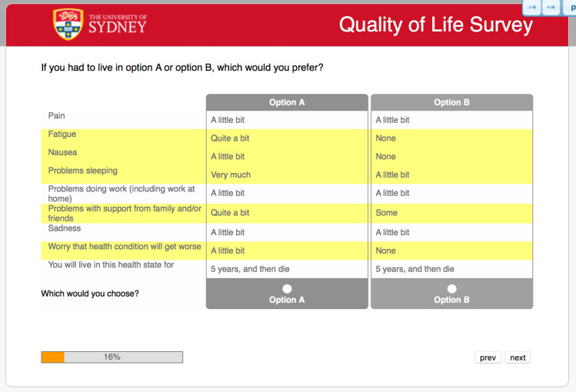Click Option B Fatigue value 'None'
This screenshot has width=576, height=392.
pos(386,138)
